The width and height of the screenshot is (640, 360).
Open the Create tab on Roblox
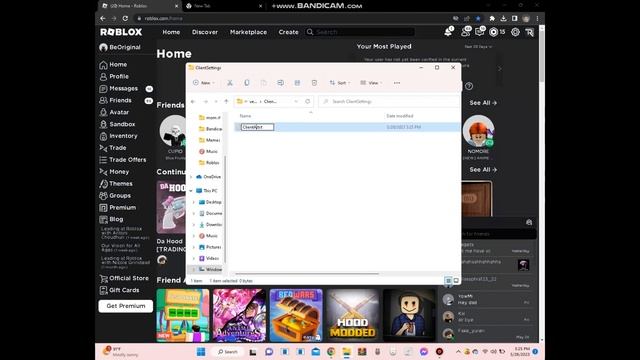288,32
